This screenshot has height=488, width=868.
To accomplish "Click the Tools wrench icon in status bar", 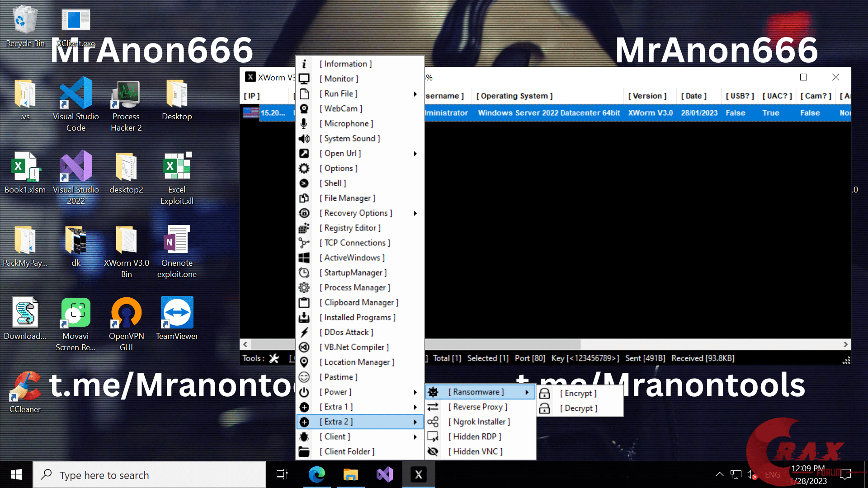I will click(274, 358).
